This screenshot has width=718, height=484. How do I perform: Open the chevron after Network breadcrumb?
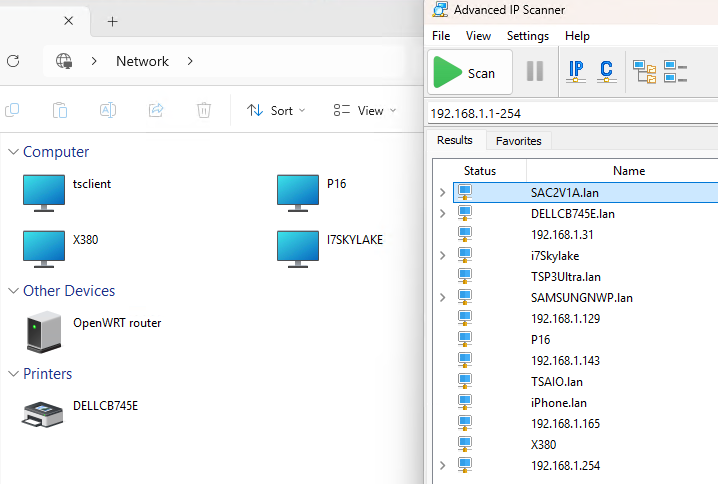pyautogui.click(x=190, y=61)
